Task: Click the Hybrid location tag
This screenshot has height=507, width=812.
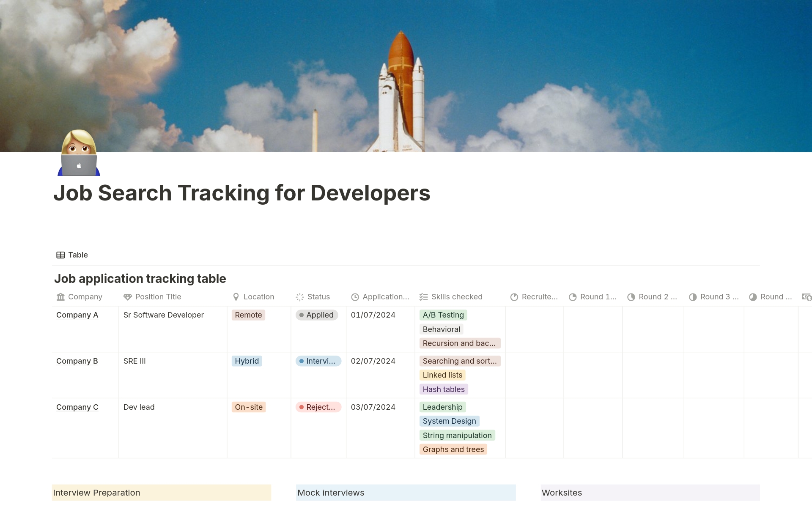Action: 247,361
